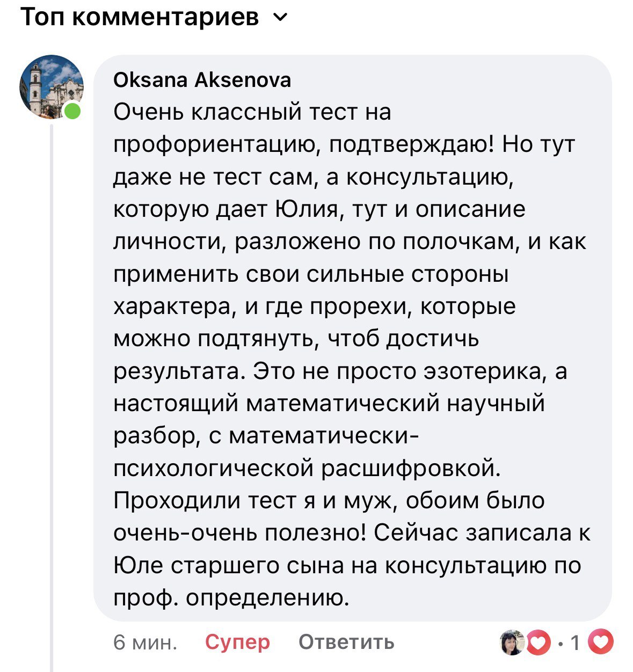Click the rightmost red heart reaction icon
633x672 pixels.
pos(601,642)
